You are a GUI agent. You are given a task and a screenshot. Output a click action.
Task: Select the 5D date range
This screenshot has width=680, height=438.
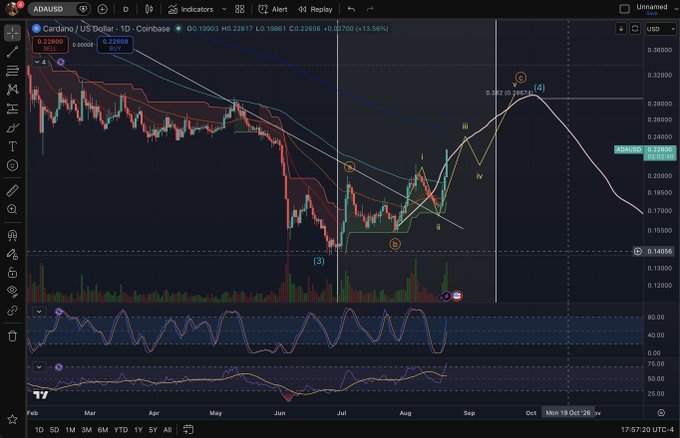tap(54, 430)
